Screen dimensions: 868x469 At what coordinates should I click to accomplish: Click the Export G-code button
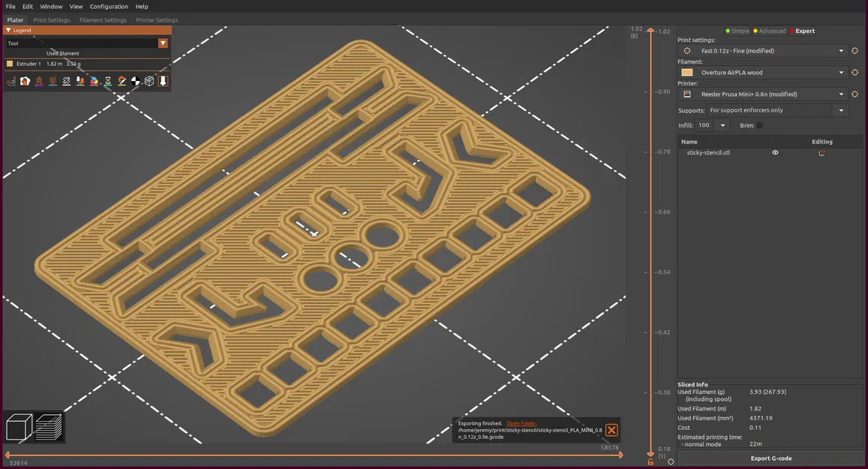(771, 458)
